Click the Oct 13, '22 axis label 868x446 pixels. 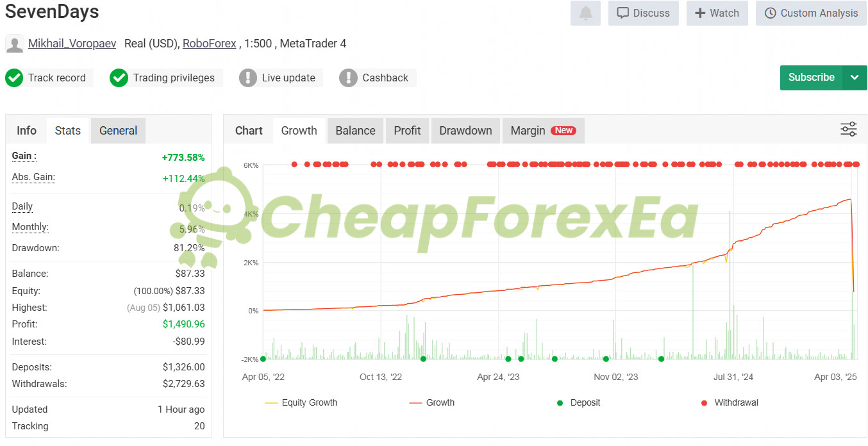click(x=381, y=377)
